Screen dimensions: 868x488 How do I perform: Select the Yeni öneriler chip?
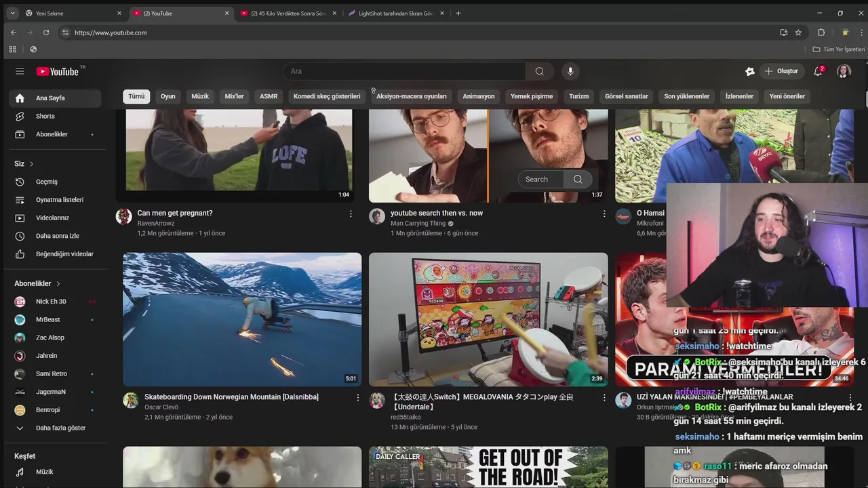[787, 96]
